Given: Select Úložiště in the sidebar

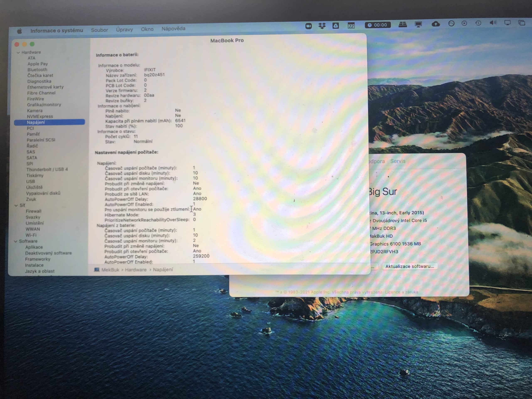Looking at the screenshot, I should coord(34,187).
